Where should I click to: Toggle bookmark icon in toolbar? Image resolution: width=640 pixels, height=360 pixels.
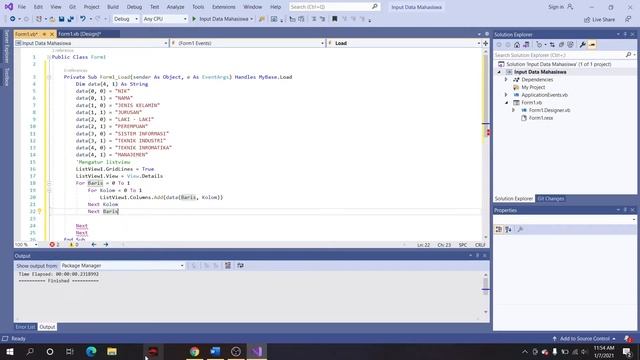[335, 19]
